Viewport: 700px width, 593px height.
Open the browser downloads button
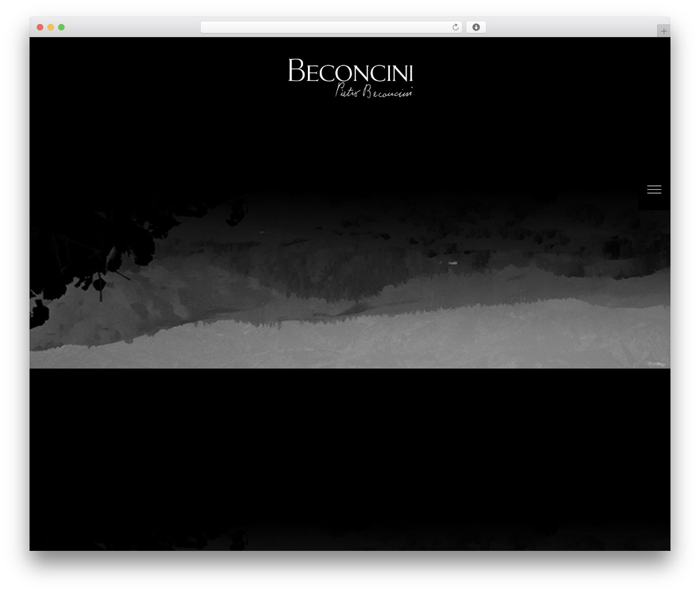point(476,27)
